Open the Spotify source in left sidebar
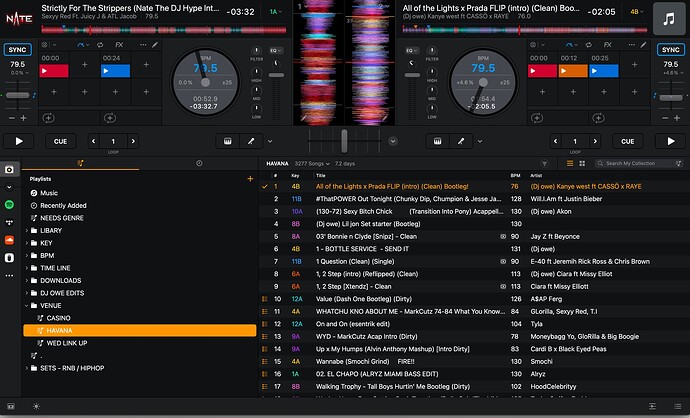 coord(9,205)
